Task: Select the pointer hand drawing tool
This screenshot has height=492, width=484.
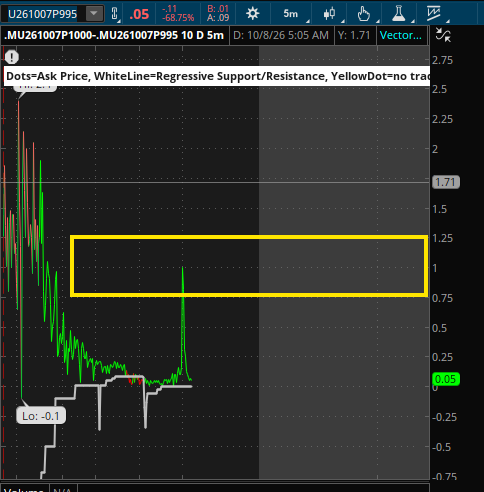Action: pos(363,14)
